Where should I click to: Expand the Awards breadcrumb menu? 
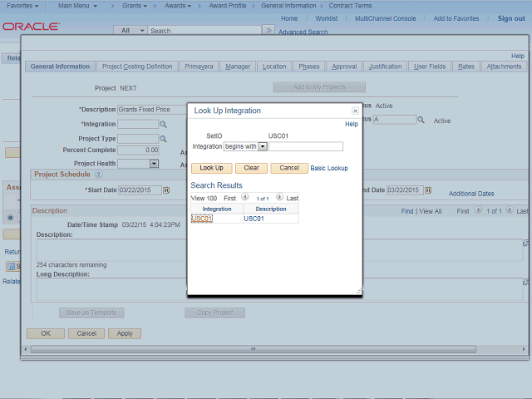pyautogui.click(x=178, y=6)
